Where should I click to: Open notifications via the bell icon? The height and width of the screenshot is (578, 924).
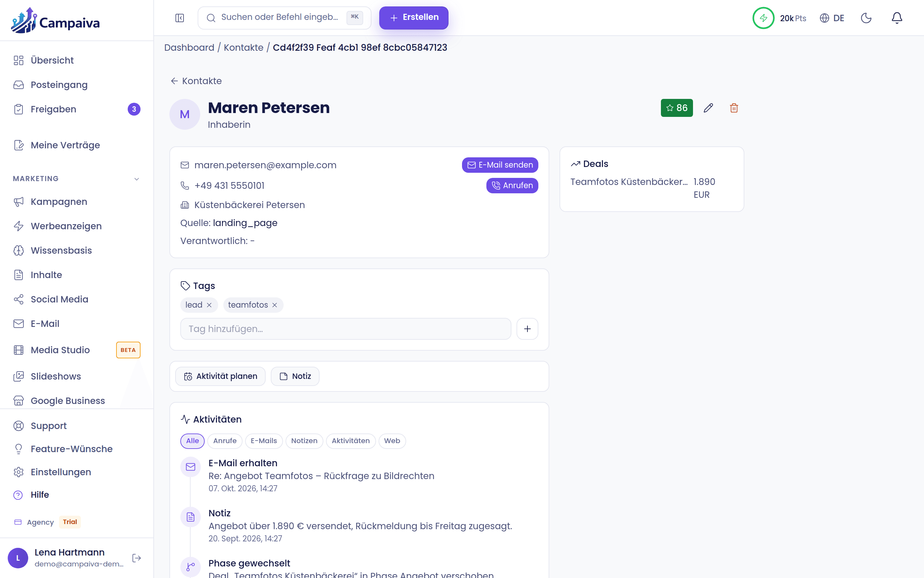897,18
